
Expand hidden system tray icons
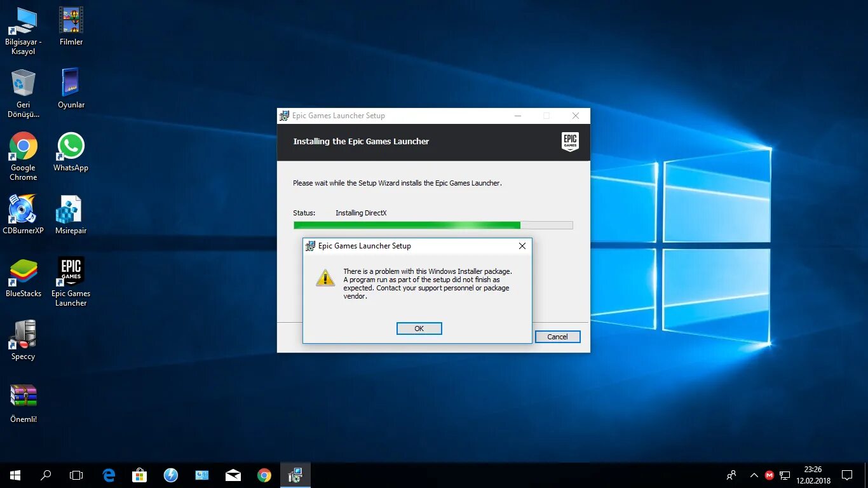tap(754, 475)
